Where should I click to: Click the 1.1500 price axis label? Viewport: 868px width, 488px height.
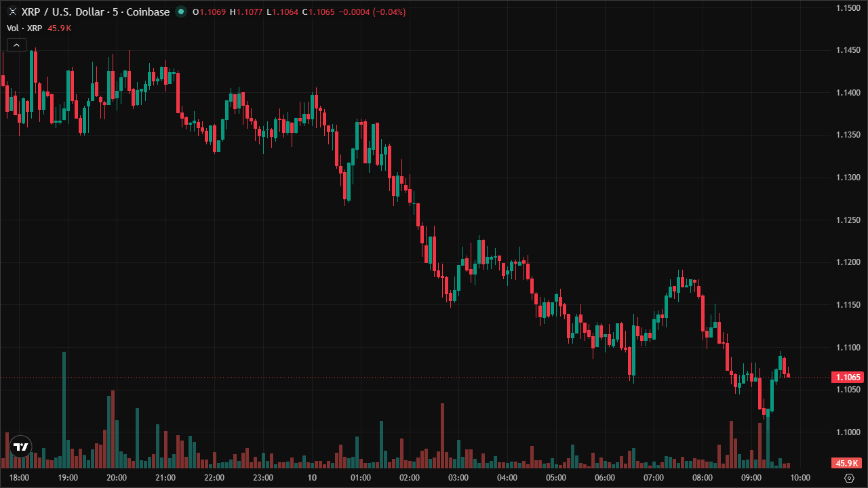848,8
